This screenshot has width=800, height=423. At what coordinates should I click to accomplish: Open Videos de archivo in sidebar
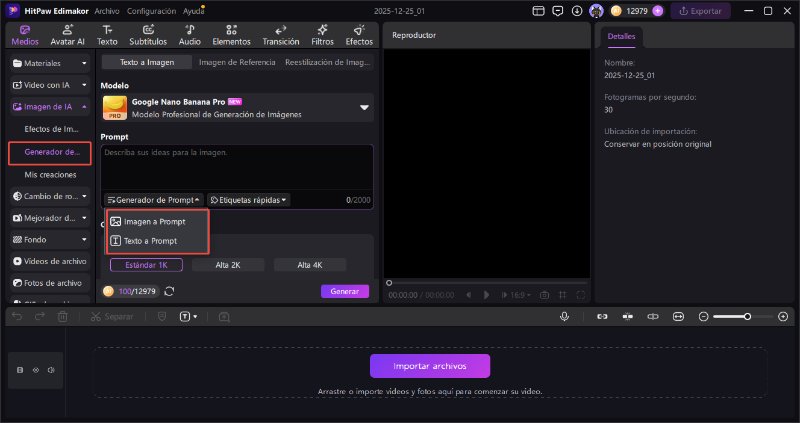pos(49,261)
